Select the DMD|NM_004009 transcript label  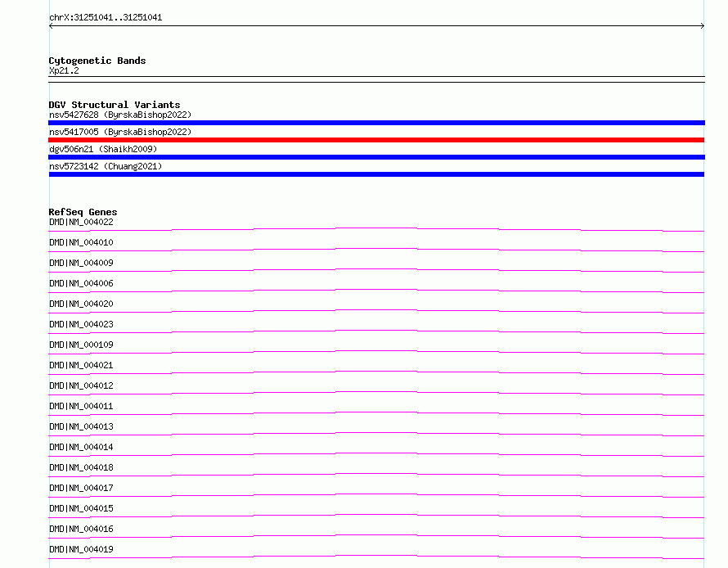pyautogui.click(x=81, y=263)
